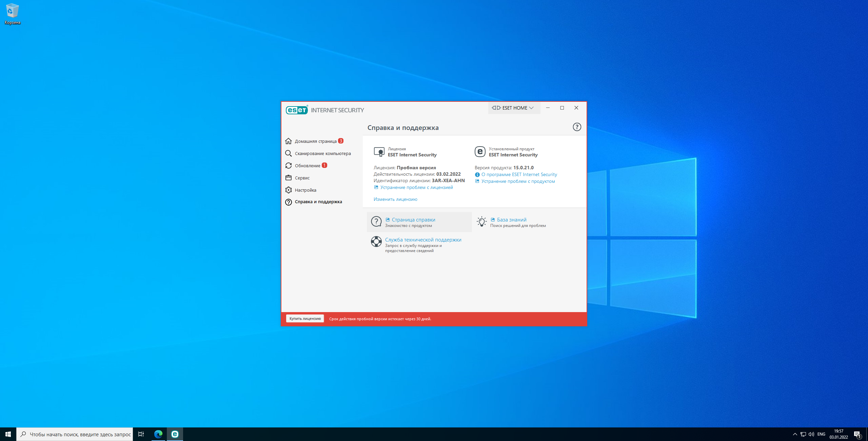Screen dimensions: 868x441
Task: Click the update refresh arrows icon
Action: (289, 166)
